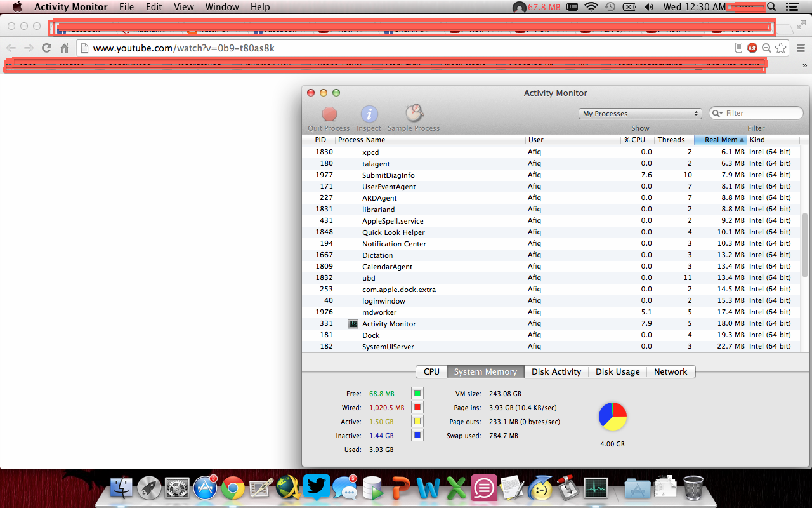Show more bookmarks chevron in Chrome
Viewport: 812px width, 508px height.
pos(805,65)
